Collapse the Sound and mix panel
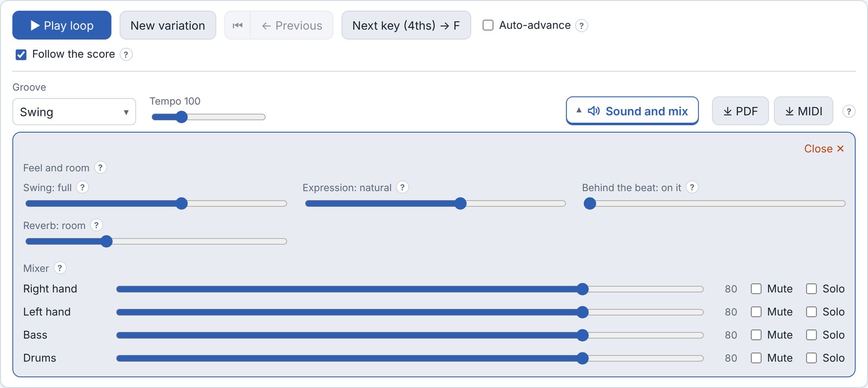The height and width of the screenshot is (388, 868). (632, 111)
